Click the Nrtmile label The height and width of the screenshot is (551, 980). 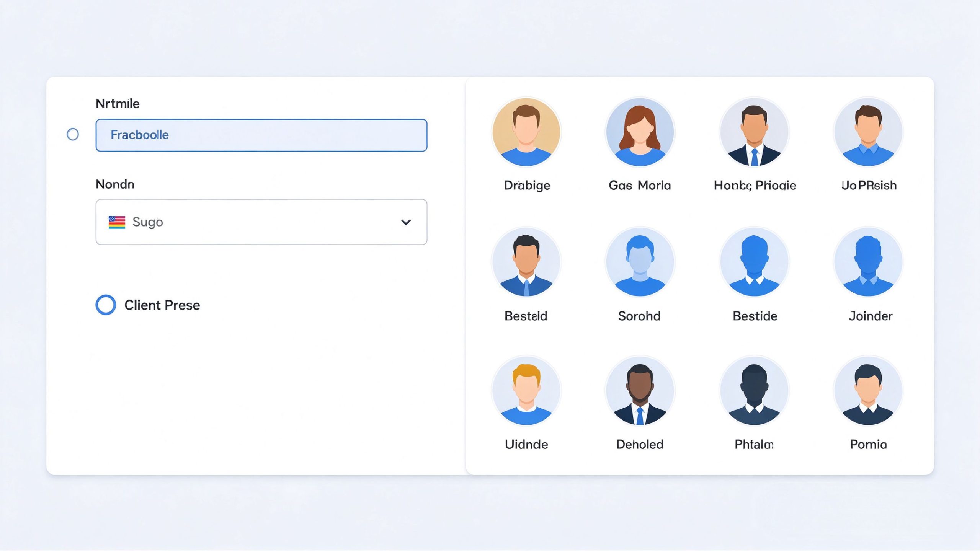(x=118, y=104)
